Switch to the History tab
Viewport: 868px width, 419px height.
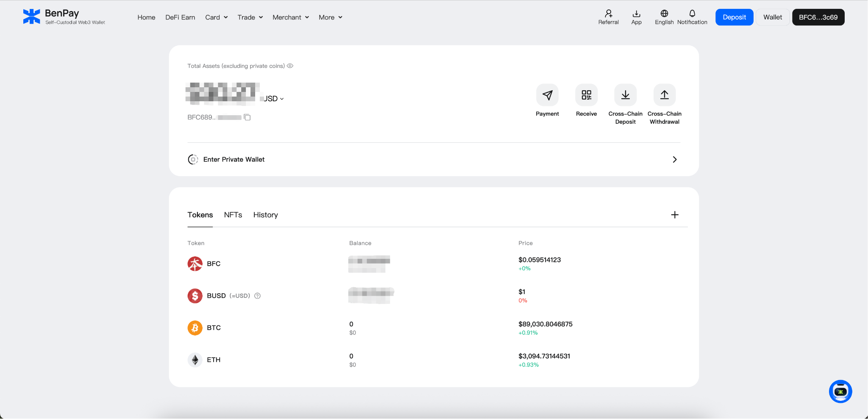pyautogui.click(x=265, y=215)
